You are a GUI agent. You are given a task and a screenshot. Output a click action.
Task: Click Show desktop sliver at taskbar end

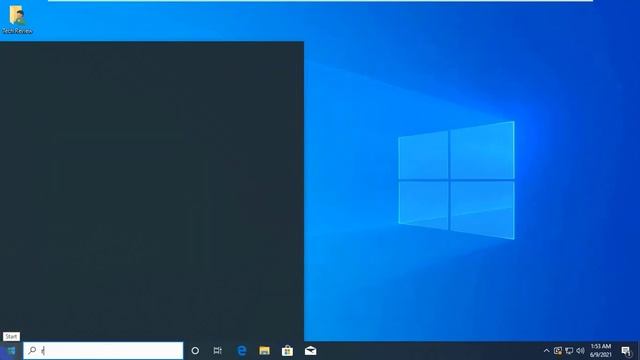638,351
